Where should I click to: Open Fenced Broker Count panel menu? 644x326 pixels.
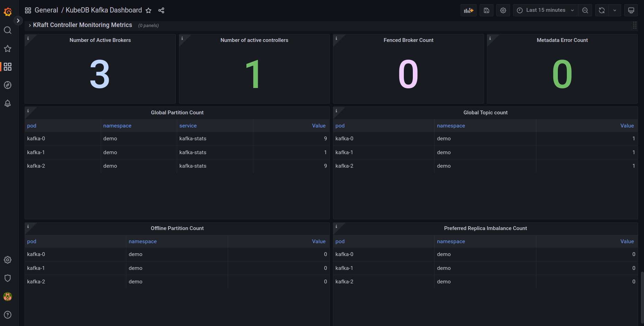point(408,40)
